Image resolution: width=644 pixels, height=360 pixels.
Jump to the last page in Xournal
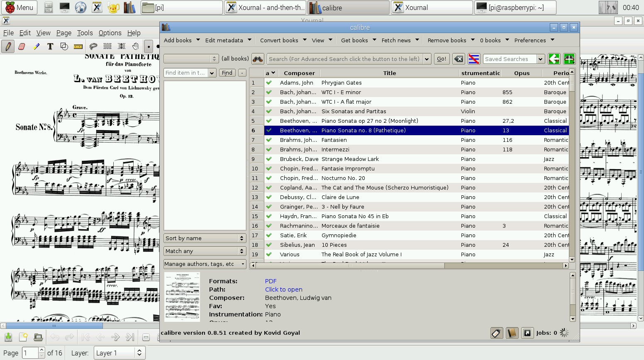[x=130, y=337]
